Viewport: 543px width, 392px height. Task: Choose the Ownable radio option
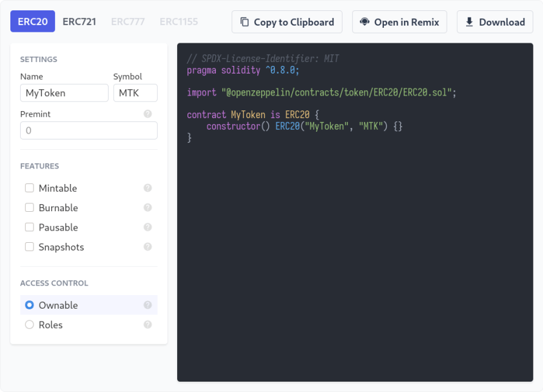click(x=30, y=305)
